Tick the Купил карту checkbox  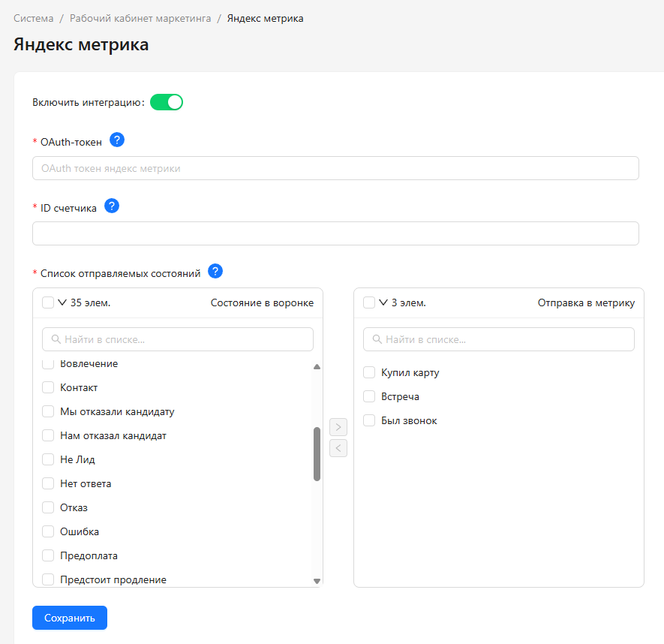(x=369, y=372)
